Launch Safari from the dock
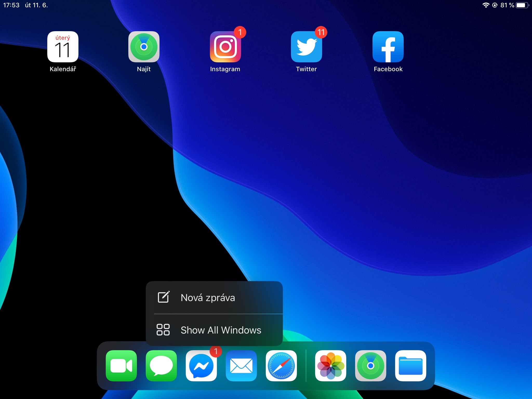Image resolution: width=532 pixels, height=399 pixels. click(281, 366)
